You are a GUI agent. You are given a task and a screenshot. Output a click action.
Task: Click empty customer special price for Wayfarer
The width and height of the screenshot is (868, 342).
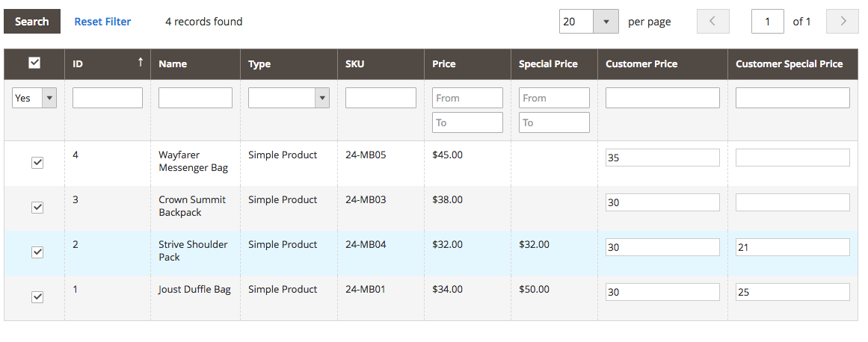(x=792, y=158)
